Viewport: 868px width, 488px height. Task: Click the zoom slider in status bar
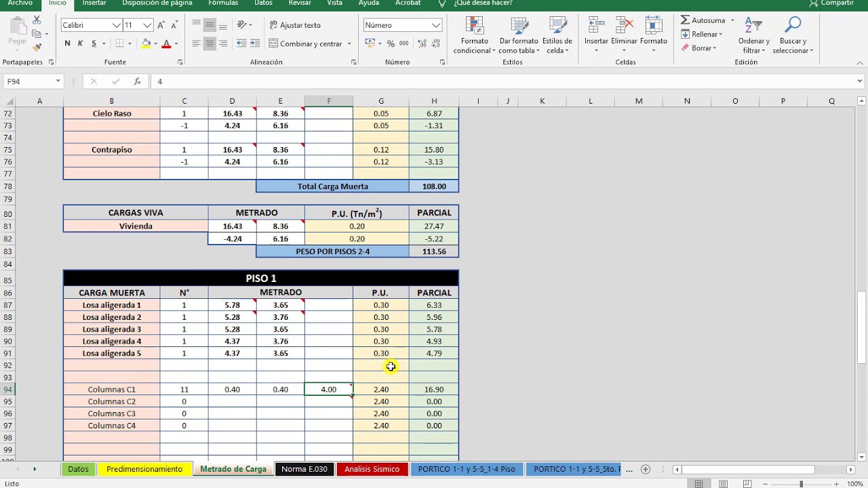coord(801,484)
